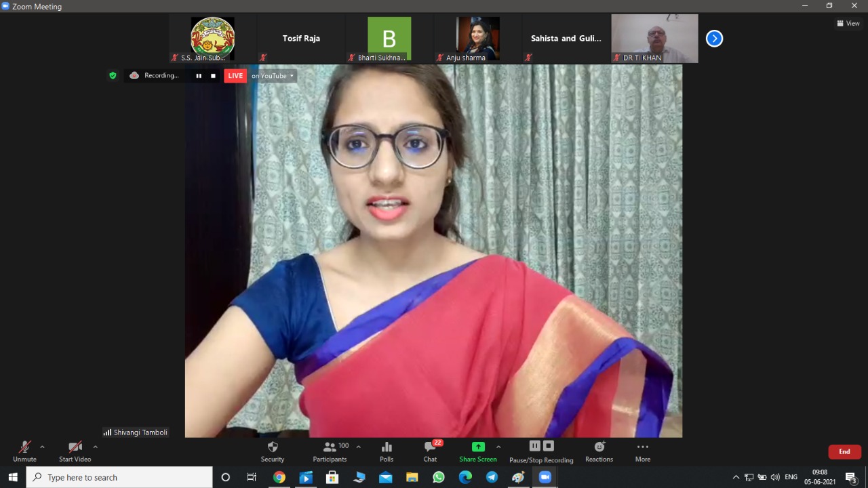This screenshot has width=868, height=488.
Task: Open WhatsApp from the taskbar
Action: [439, 477]
